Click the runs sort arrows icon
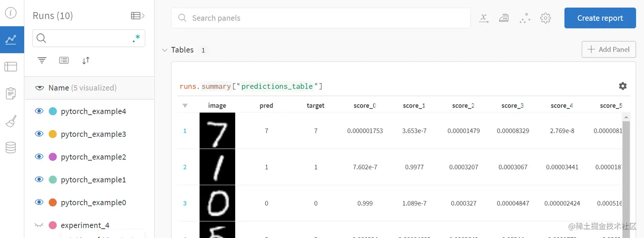 (x=86, y=60)
